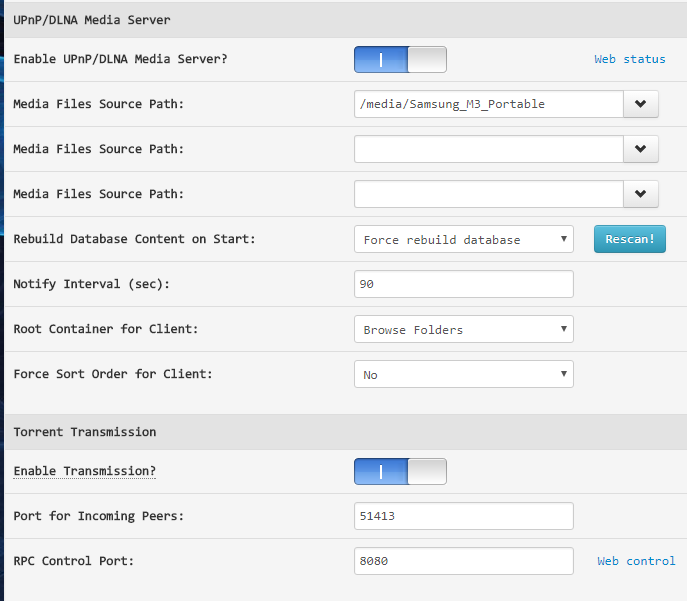Open Force rebuild database dropdown
Screen dimensions: 687x601
pos(464,239)
